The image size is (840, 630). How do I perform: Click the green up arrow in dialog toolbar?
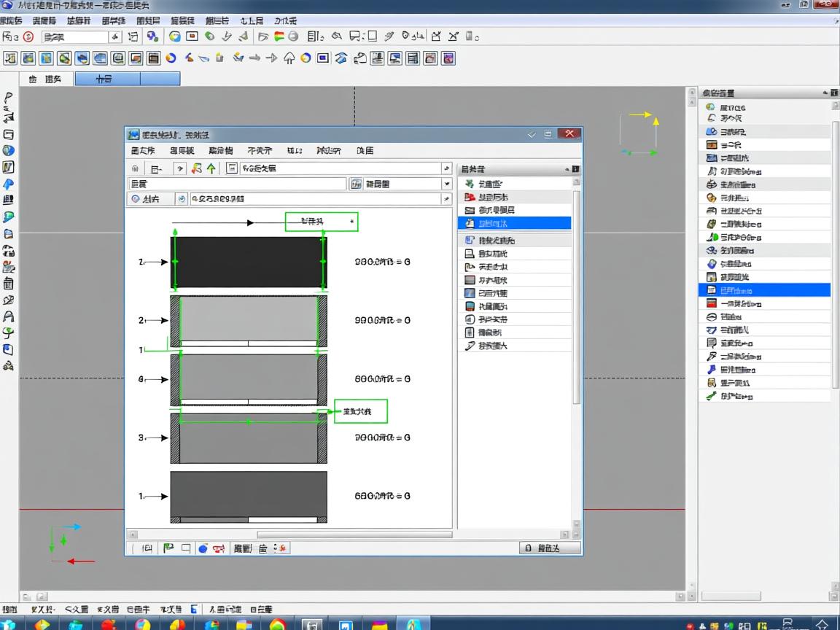[x=211, y=168]
